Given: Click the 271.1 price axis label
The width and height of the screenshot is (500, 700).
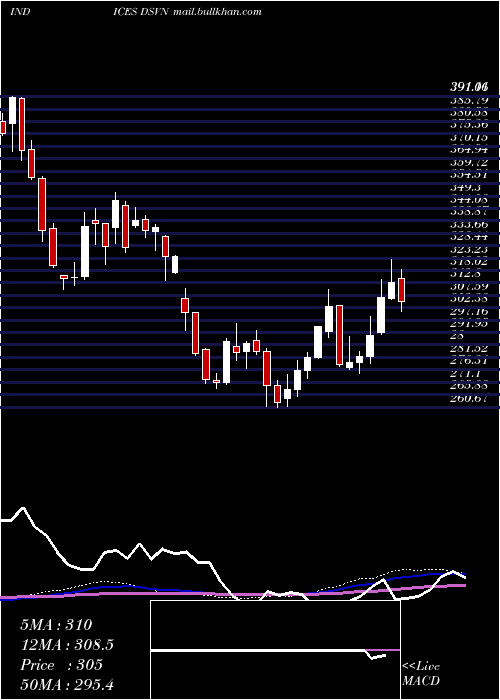Looking at the screenshot, I should 464,372.
